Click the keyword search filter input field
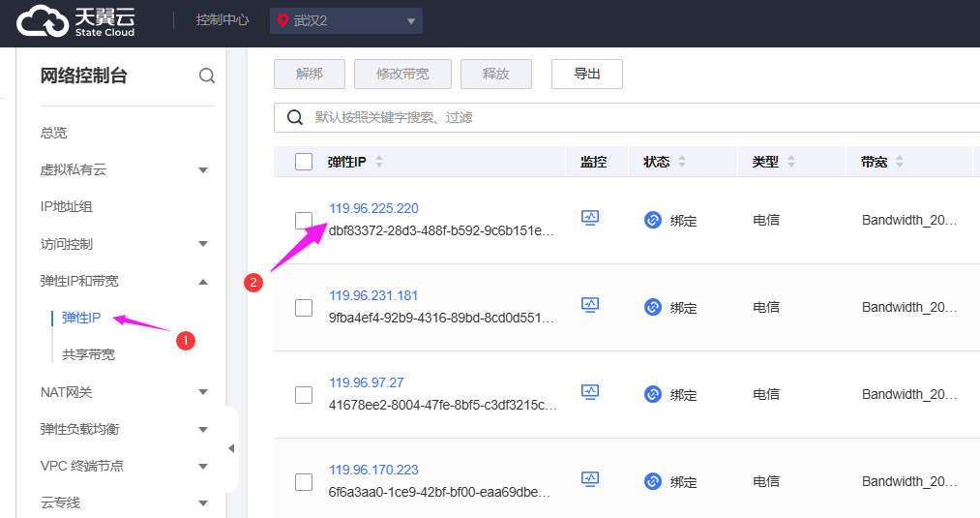Image resolution: width=980 pixels, height=518 pixels. (629, 118)
